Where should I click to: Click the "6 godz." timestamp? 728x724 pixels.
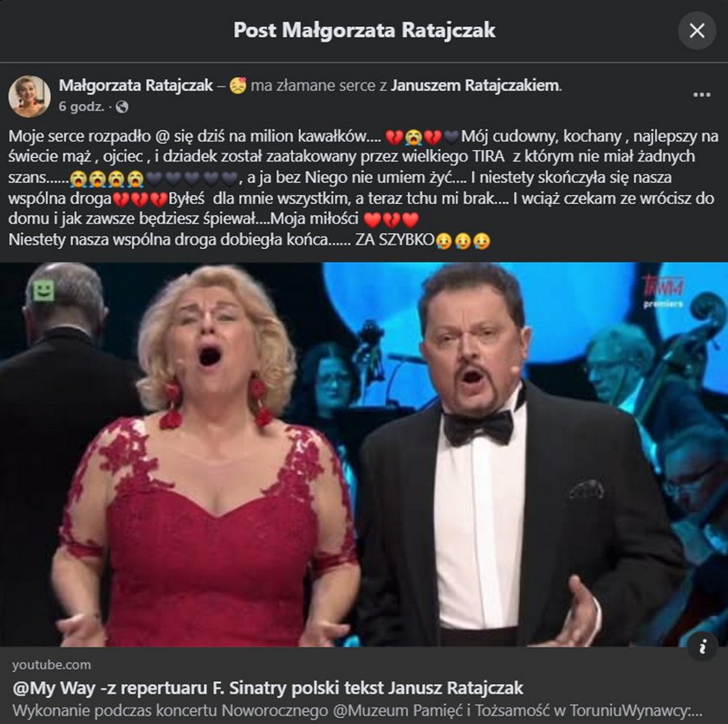(x=81, y=107)
